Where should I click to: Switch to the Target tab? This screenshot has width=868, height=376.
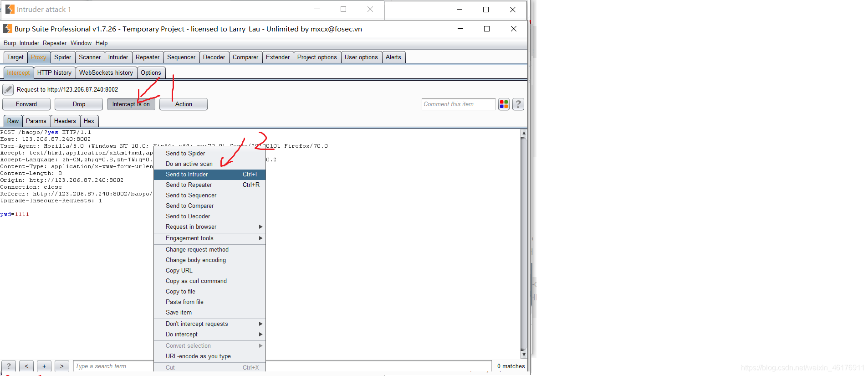(x=15, y=57)
